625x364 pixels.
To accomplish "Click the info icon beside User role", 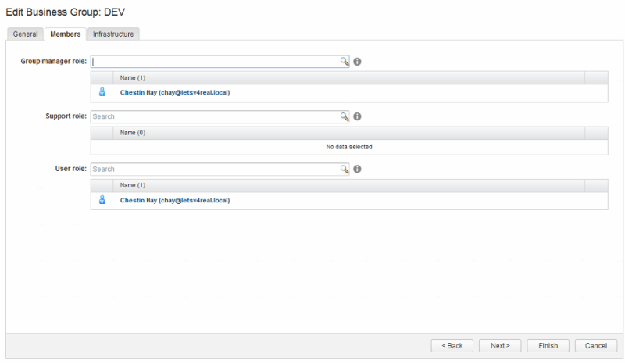I will point(357,169).
